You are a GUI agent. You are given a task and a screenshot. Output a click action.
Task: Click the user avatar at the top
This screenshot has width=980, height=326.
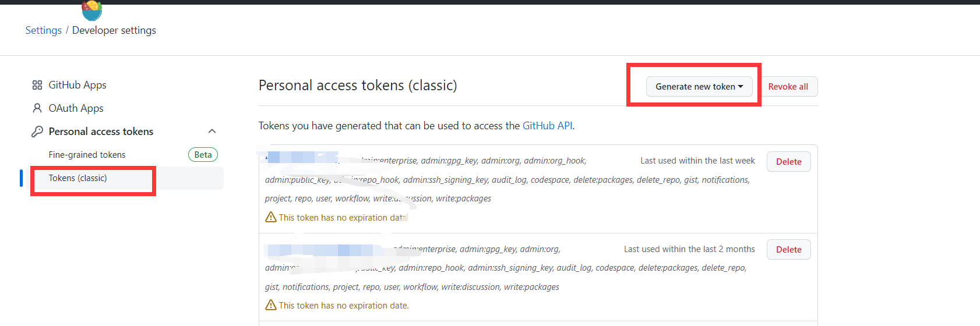coord(92,10)
